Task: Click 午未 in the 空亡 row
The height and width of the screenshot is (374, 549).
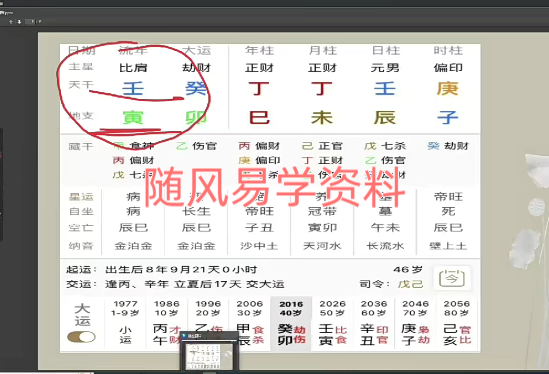Action: point(385,228)
